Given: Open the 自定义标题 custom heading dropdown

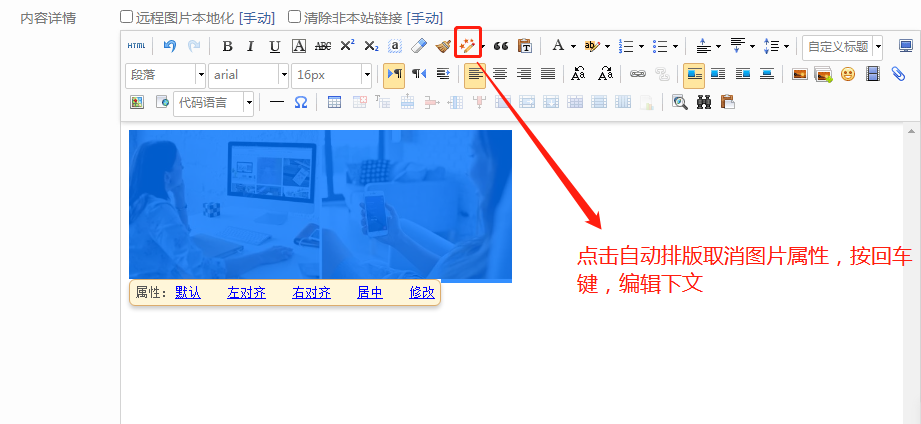Looking at the screenshot, I should point(878,46).
